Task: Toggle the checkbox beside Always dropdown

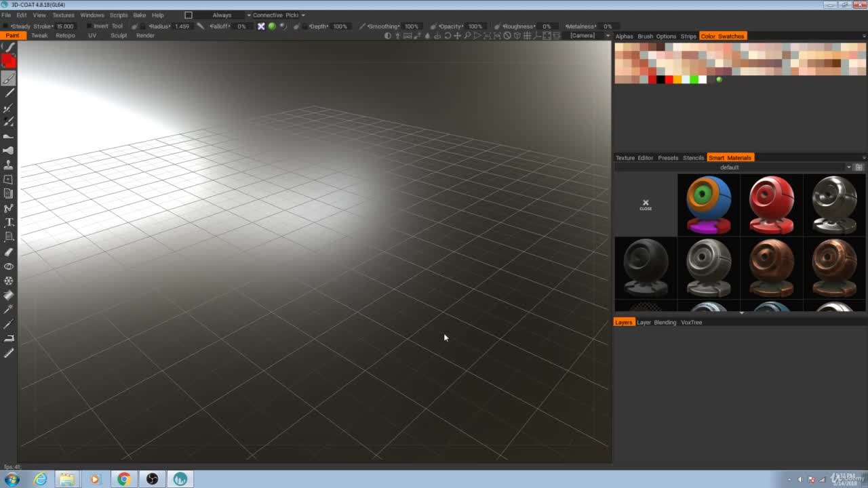Action: (189, 15)
